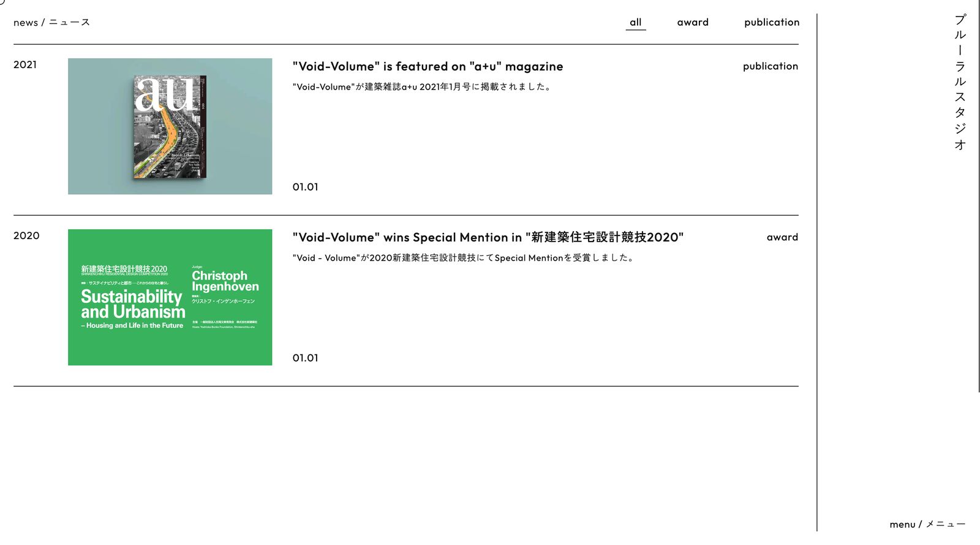Select the "all" news filter
980x545 pixels.
(x=636, y=23)
